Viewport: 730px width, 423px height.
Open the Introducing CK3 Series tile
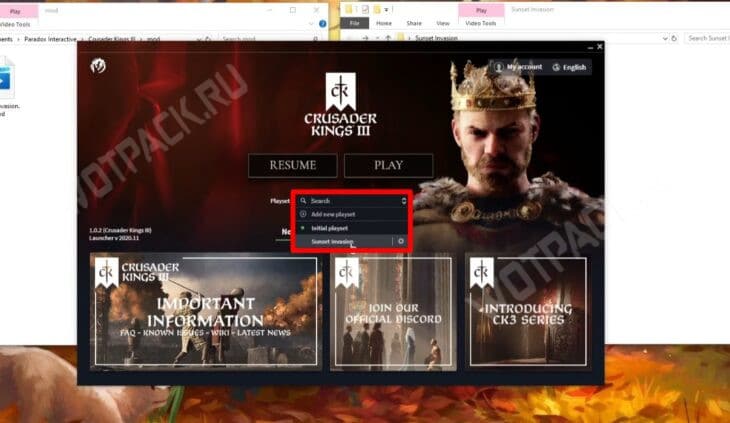click(528, 311)
